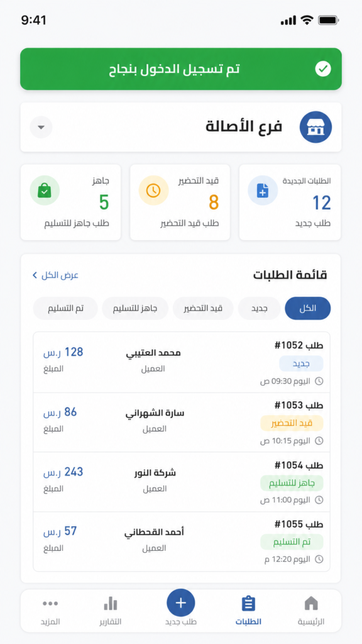Viewport: 362px width, 644px height.
Task: Open order طلب #1054
Action: coord(182,482)
